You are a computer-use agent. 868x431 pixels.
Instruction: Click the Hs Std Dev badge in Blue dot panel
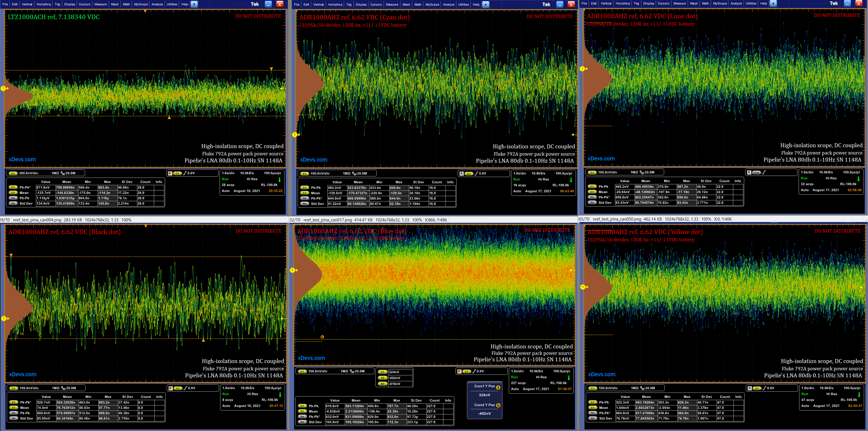click(x=302, y=422)
